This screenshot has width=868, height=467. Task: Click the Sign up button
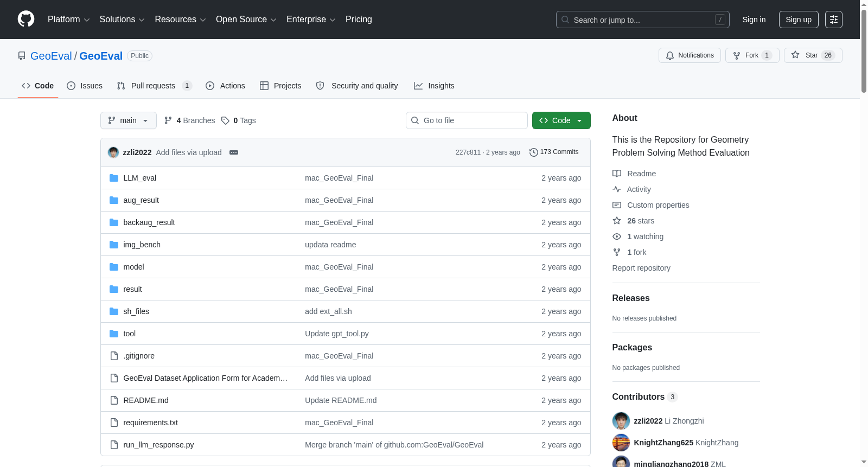click(799, 20)
